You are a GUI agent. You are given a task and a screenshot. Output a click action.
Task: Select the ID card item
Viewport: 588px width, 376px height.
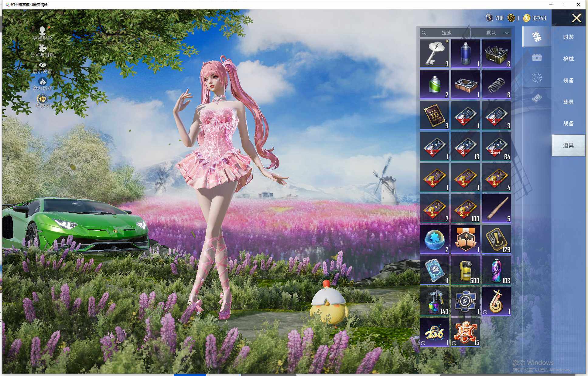click(x=434, y=115)
